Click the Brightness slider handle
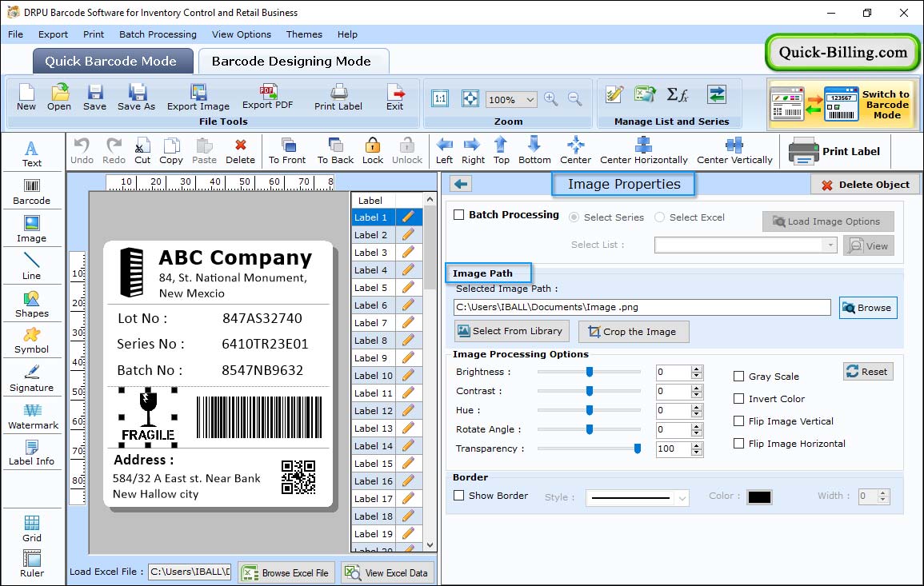Viewport: 924px width, 586px height. point(590,372)
